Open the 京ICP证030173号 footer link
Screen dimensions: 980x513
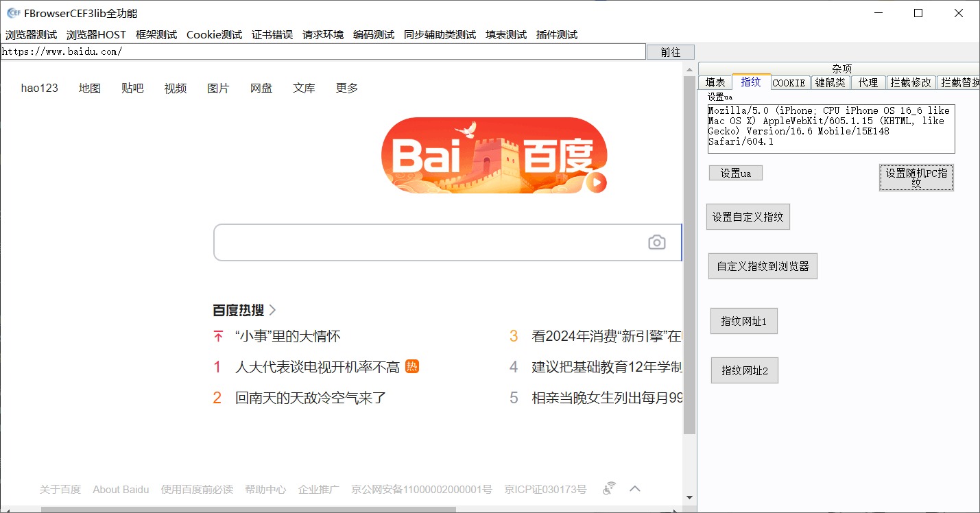tap(545, 489)
